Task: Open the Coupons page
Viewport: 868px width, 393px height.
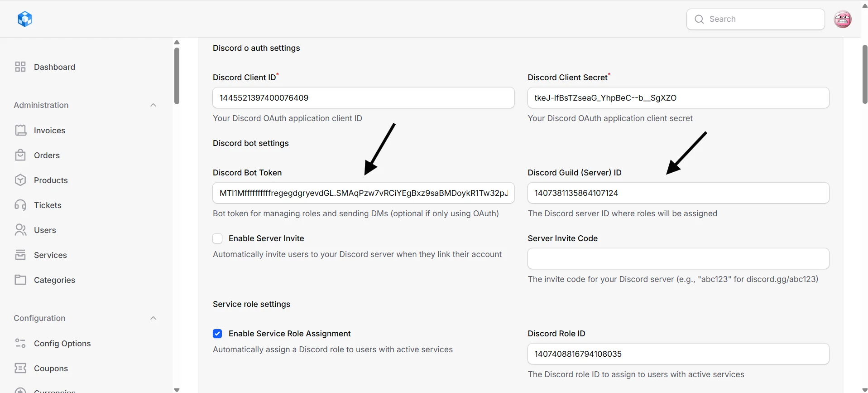Action: click(x=51, y=369)
